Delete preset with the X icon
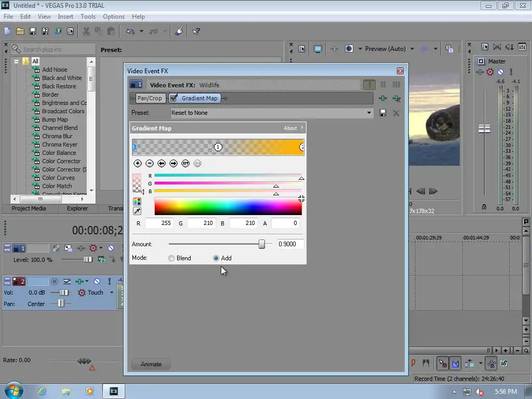This screenshot has width=532, height=399. point(396,113)
